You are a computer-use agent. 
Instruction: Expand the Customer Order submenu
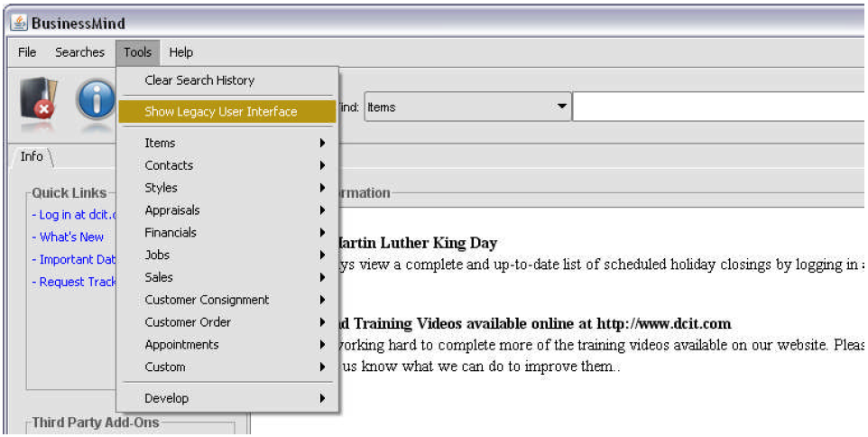227,321
